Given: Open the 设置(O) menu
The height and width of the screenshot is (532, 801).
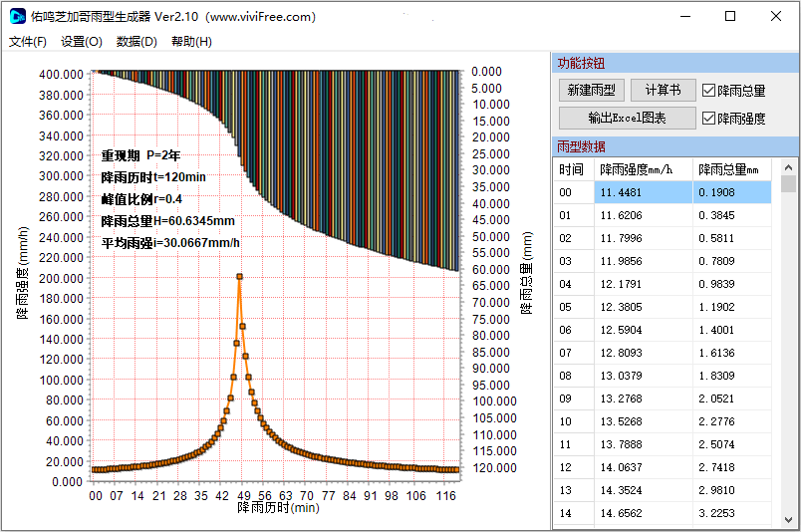Looking at the screenshot, I should (x=81, y=42).
